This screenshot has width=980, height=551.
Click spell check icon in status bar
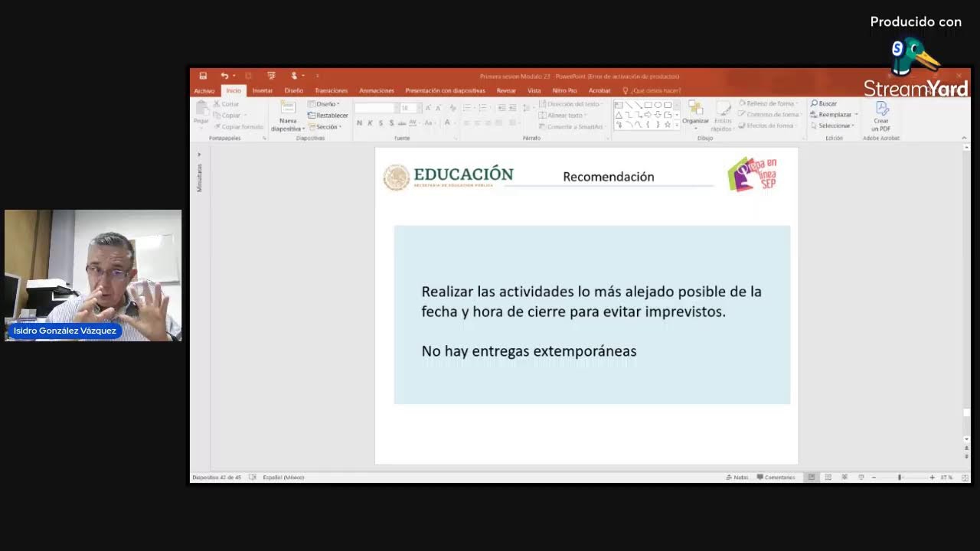tap(252, 477)
